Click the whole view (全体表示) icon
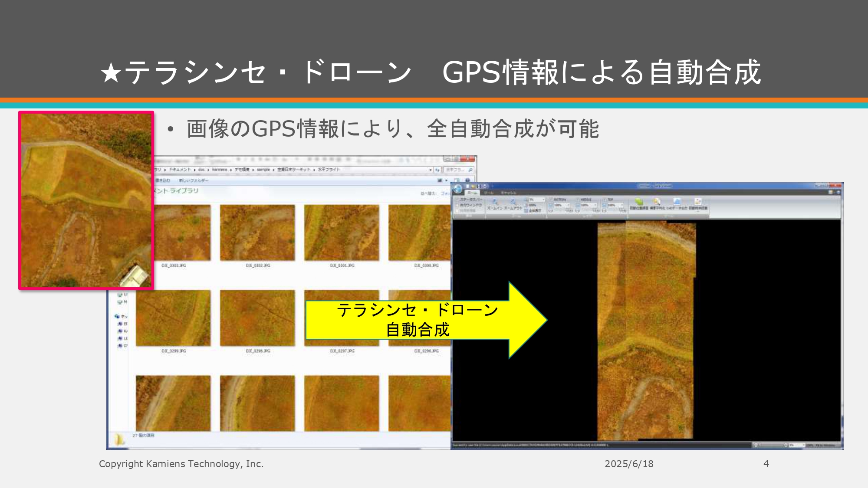The width and height of the screenshot is (868, 488). coord(526,211)
